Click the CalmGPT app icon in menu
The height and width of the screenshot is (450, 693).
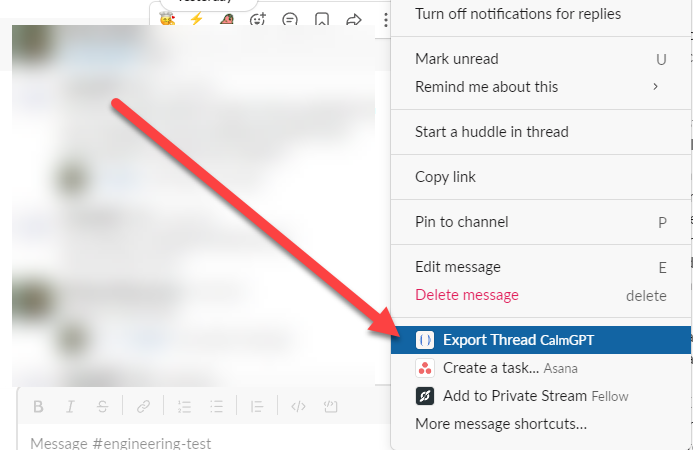click(425, 340)
